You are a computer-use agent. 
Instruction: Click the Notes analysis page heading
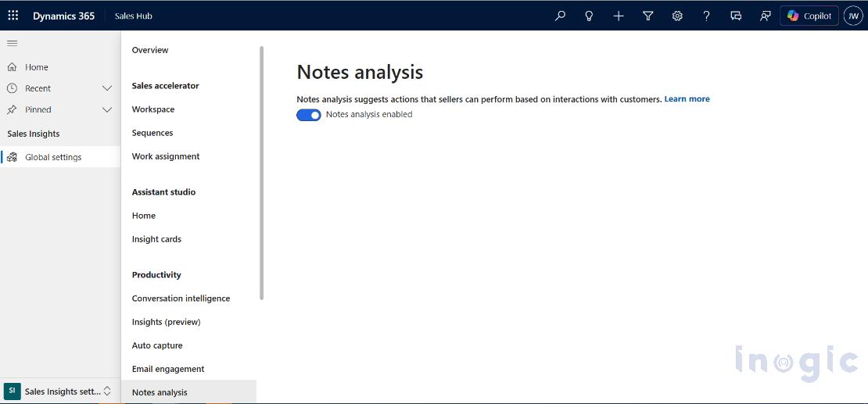(360, 73)
